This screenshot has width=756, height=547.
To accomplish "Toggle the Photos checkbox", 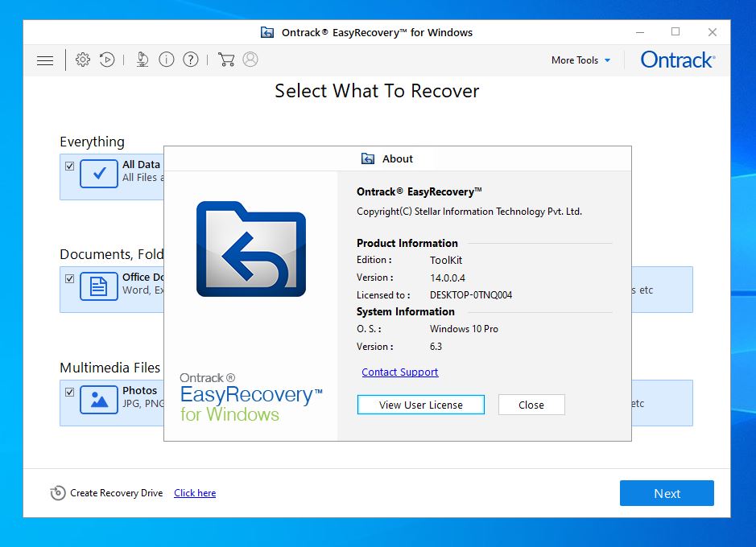I will pos(69,392).
